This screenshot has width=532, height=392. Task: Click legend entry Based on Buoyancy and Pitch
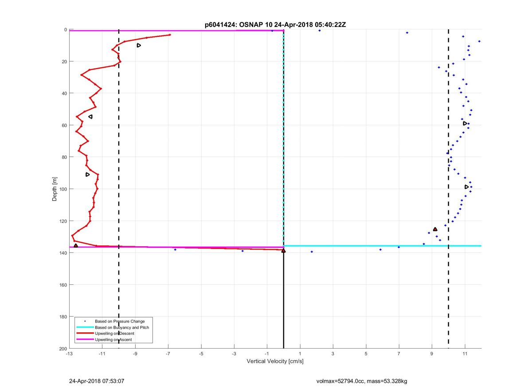tap(122, 327)
